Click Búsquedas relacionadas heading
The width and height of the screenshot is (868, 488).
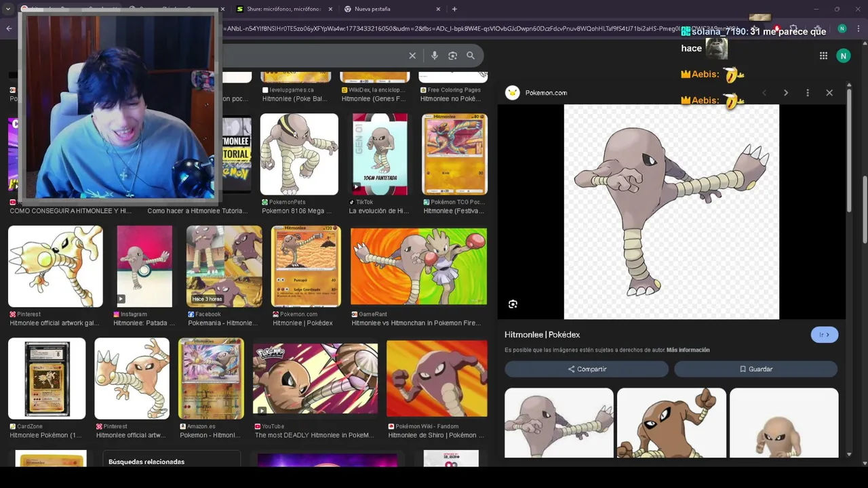click(x=146, y=462)
